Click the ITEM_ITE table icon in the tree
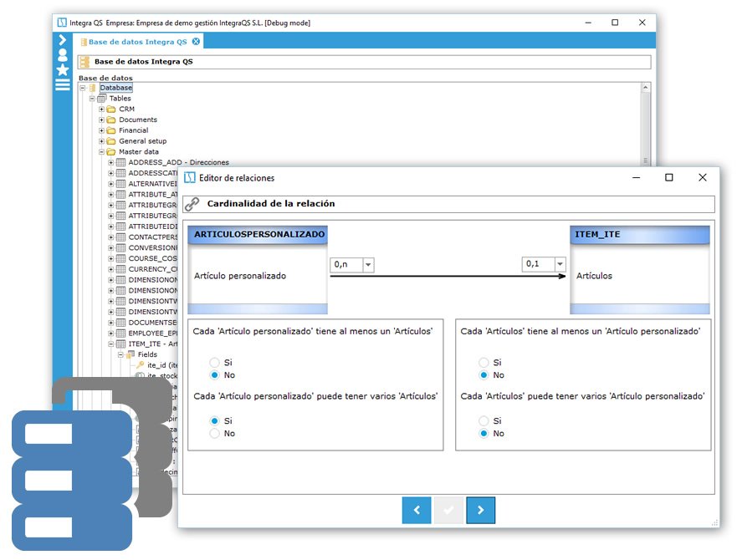 120,344
